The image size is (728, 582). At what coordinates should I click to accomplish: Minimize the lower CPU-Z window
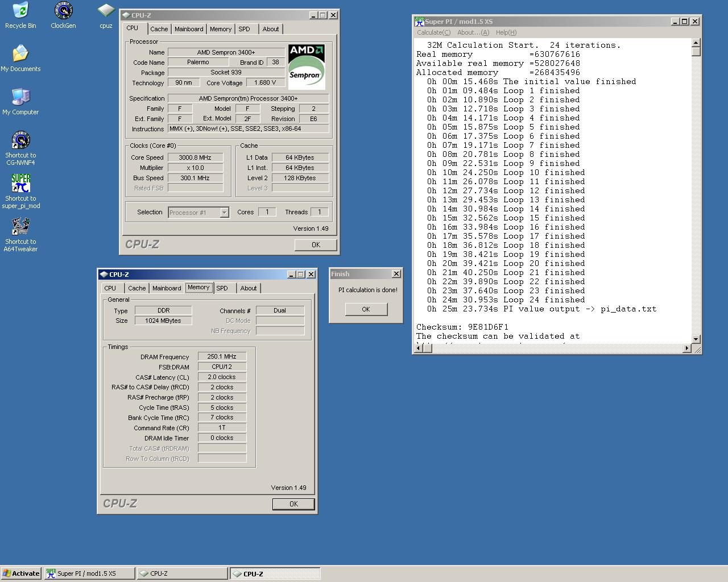click(291, 275)
